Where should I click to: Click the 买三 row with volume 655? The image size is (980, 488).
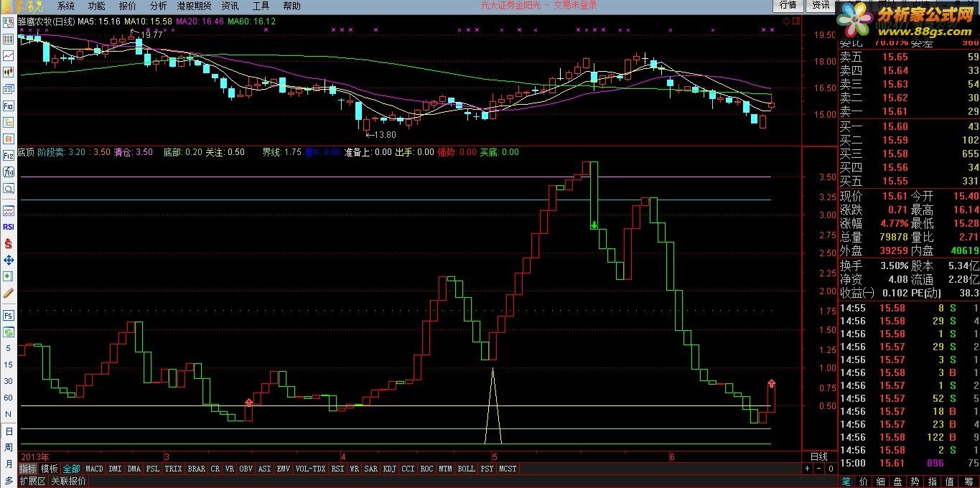pyautogui.click(x=909, y=154)
